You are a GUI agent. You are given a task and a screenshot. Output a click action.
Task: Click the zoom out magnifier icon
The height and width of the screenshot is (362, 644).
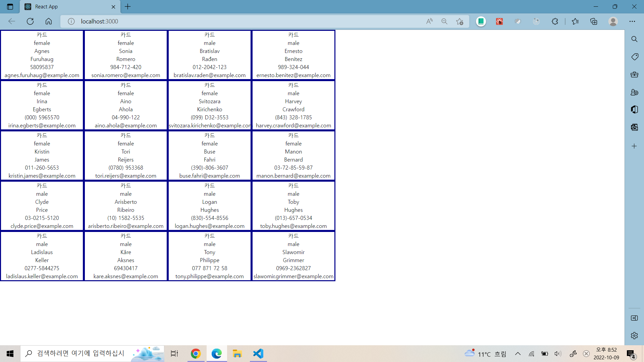tap(444, 21)
